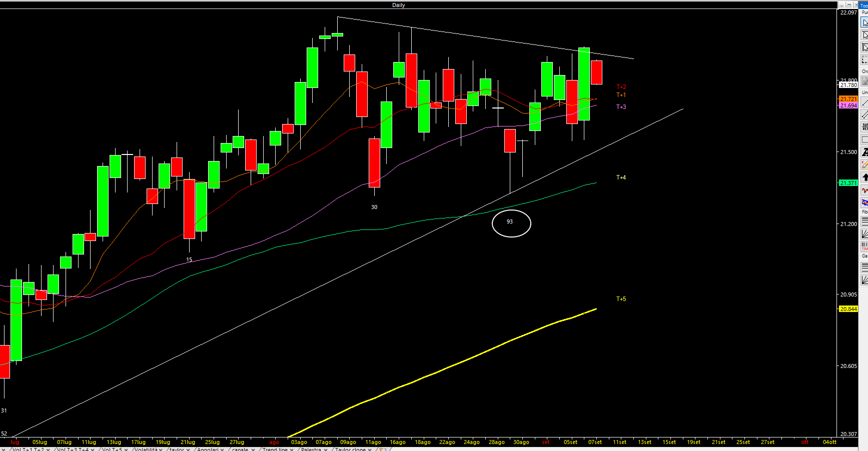Click the T+1 label on chart

(621, 95)
